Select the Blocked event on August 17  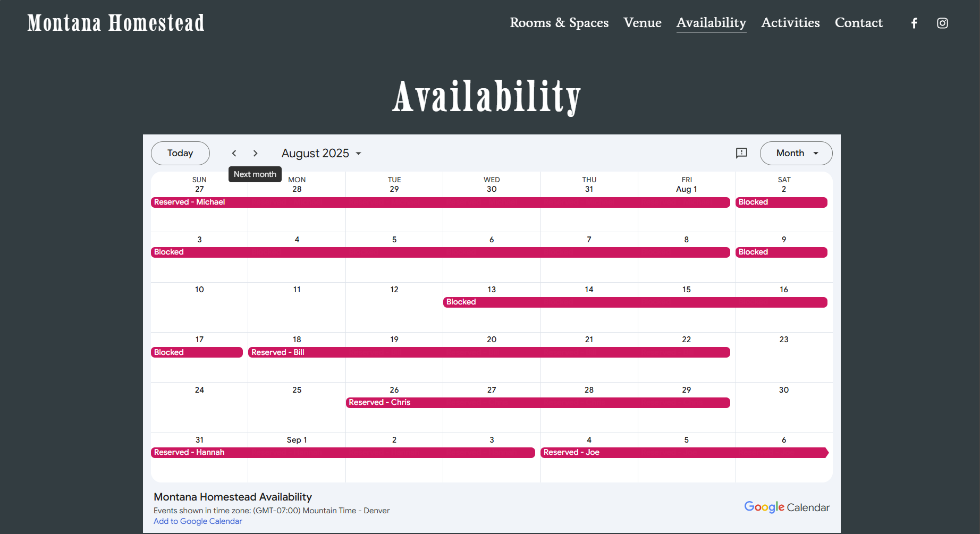click(x=197, y=352)
